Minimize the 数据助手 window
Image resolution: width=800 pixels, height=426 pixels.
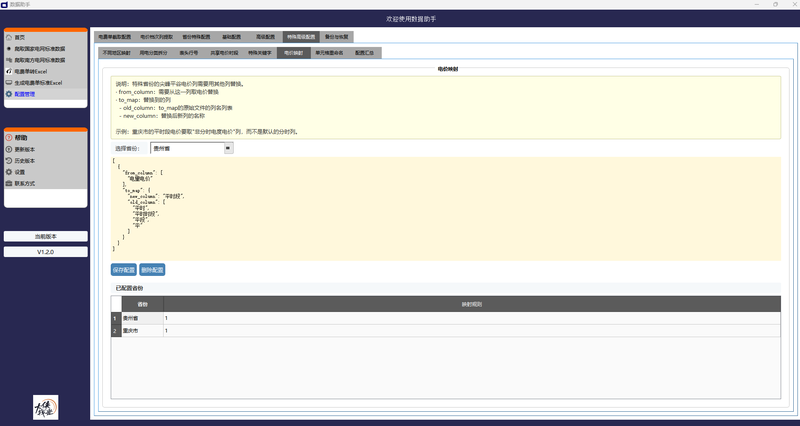[757, 4]
